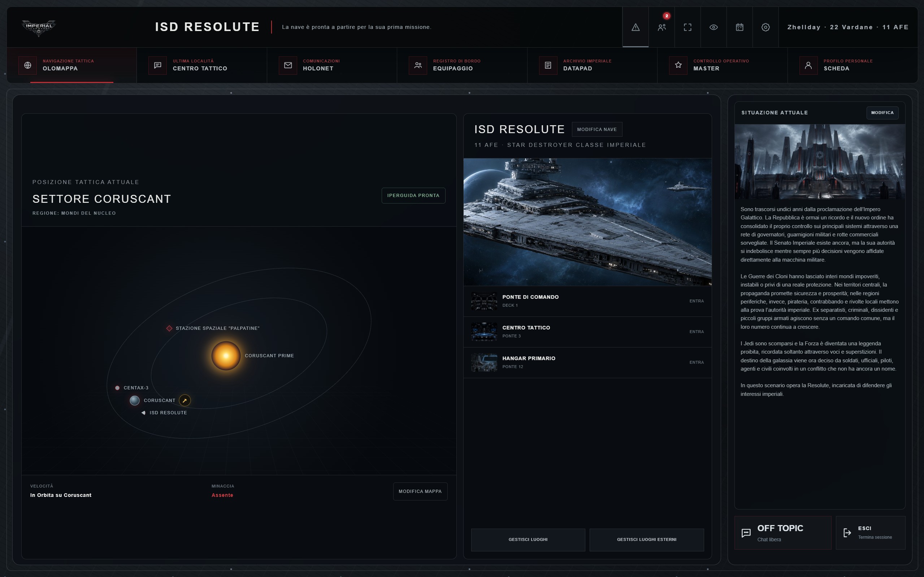Open the online users icon with badge 2

tap(662, 27)
